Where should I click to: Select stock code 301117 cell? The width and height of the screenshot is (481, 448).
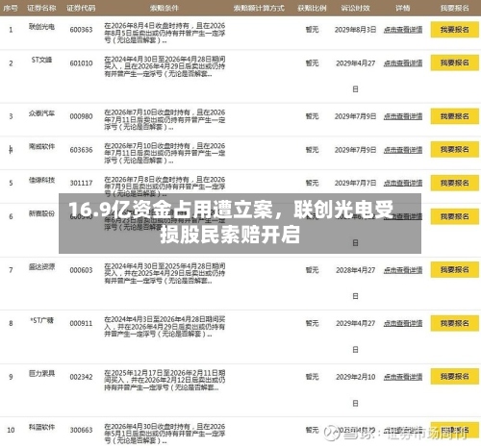81,183
